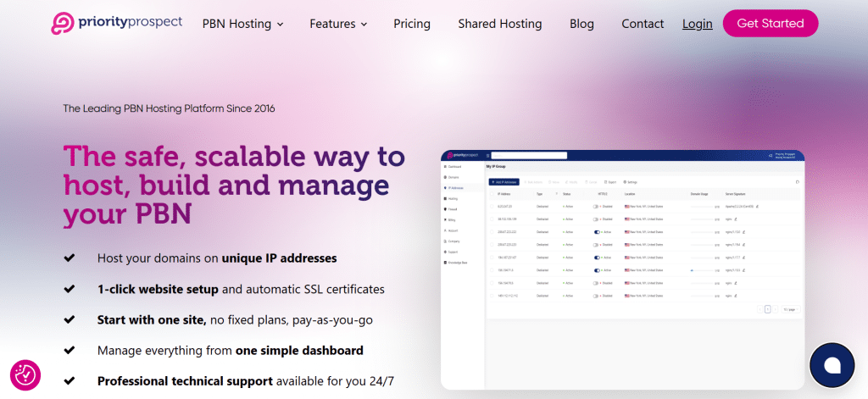The height and width of the screenshot is (399, 868).
Task: Click the US flag in 8.20.247.20 row
Action: click(x=627, y=207)
